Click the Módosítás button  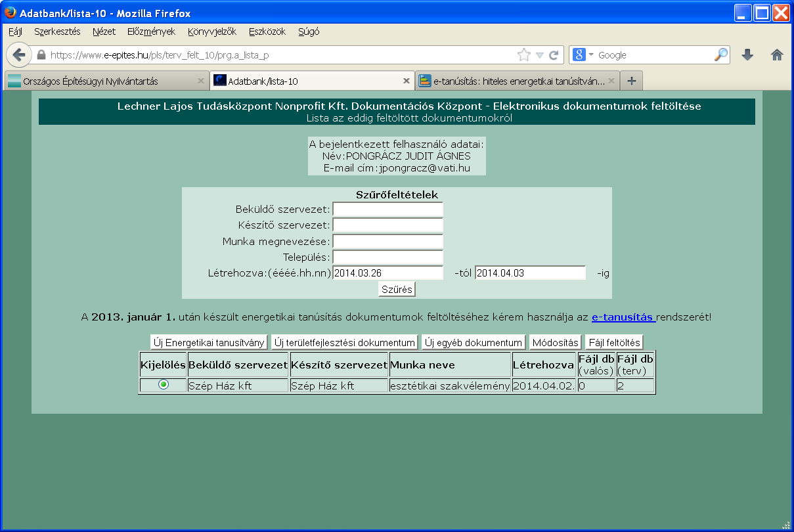[556, 342]
